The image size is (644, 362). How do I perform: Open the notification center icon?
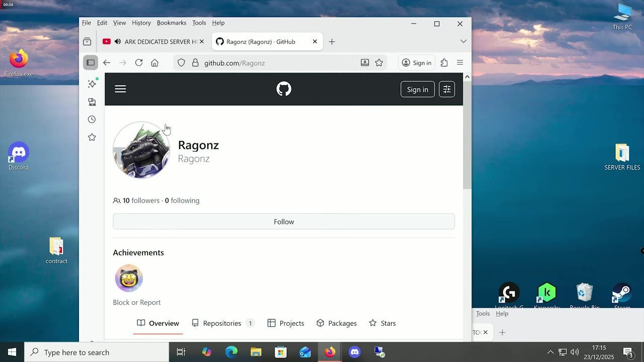point(628,352)
